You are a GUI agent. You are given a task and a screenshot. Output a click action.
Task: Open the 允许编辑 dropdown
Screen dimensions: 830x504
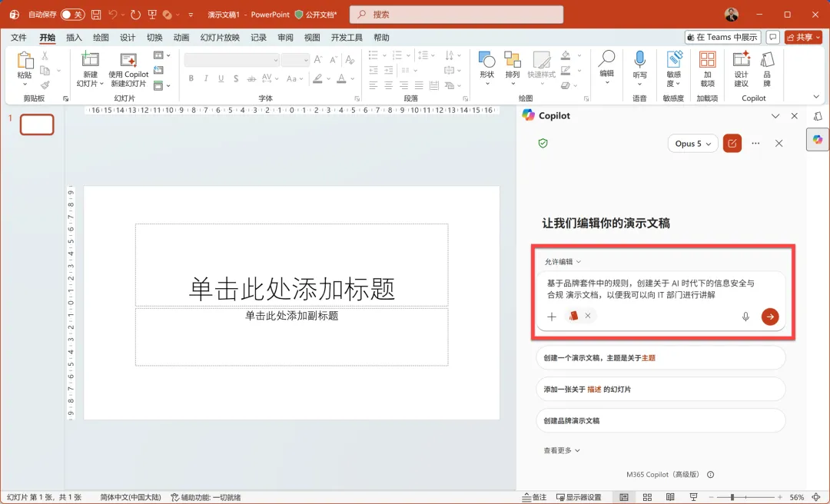[563, 261]
